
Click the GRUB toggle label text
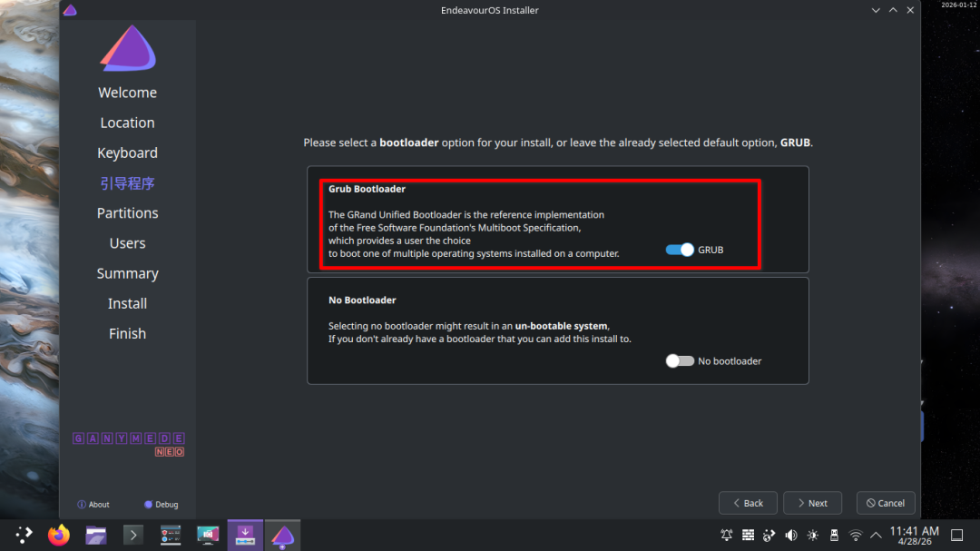[710, 250]
